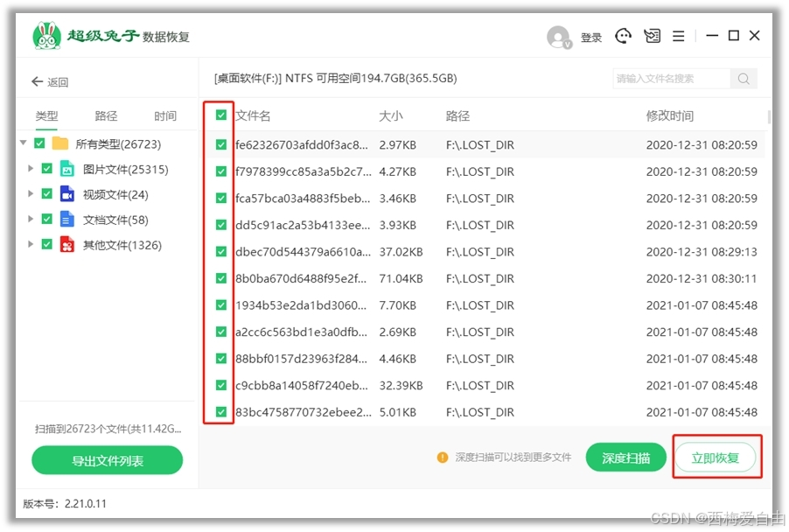Click the 扫描到26723个文件 summary text
The width and height of the screenshot is (789, 532).
108,429
